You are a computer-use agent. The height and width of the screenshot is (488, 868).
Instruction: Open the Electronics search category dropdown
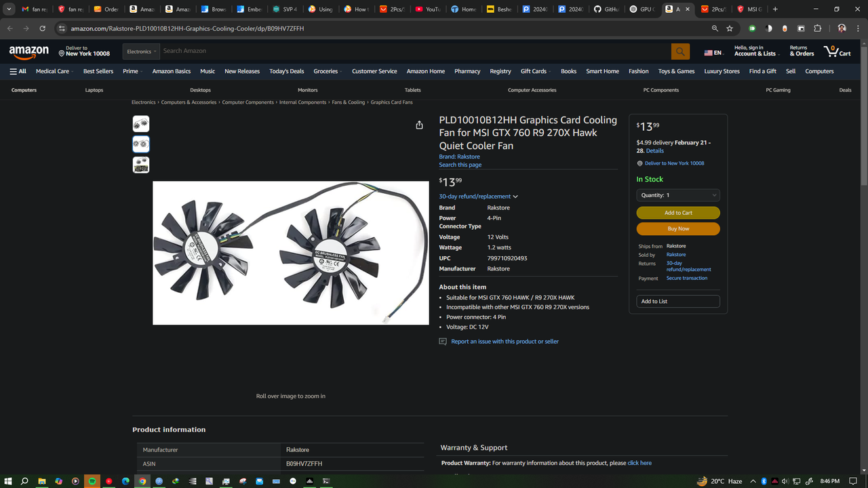(142, 52)
